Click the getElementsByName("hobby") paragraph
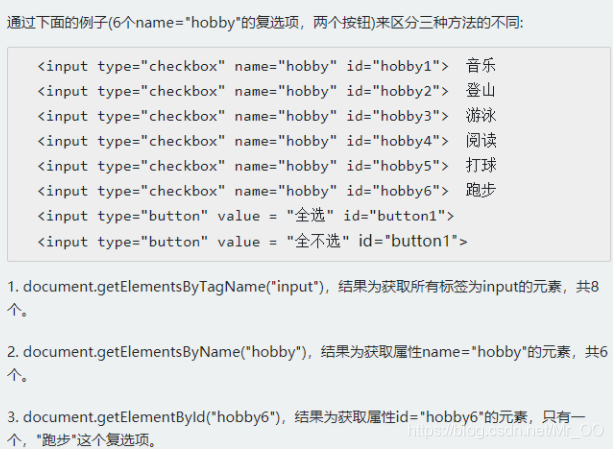Image resolution: width=613 pixels, height=449 pixels. pos(307,363)
